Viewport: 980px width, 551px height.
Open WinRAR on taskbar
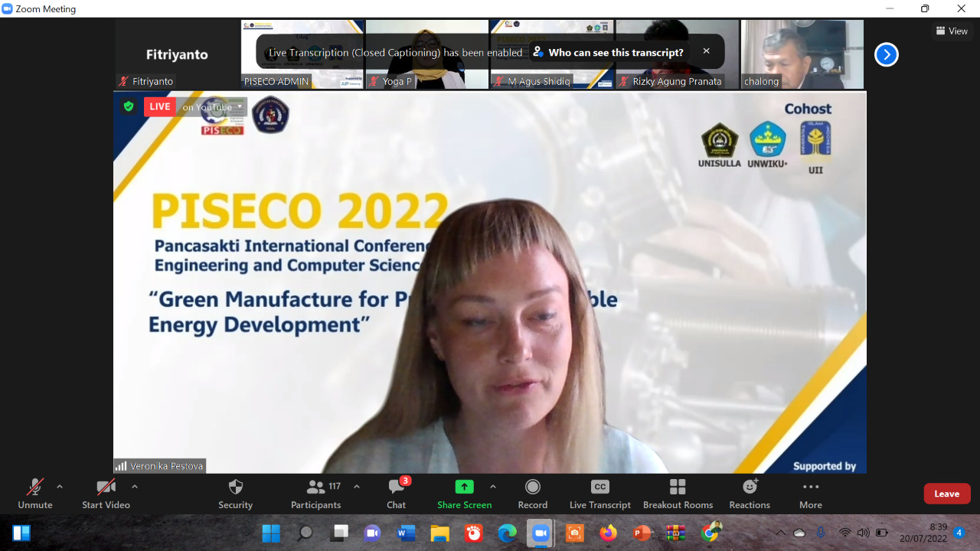[x=675, y=533]
